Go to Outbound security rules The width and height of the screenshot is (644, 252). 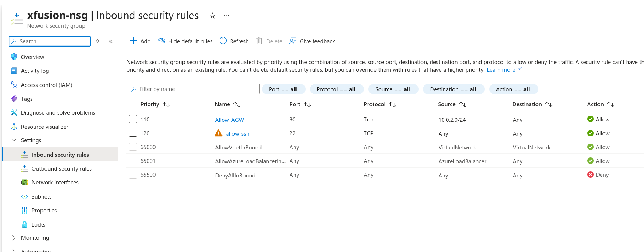click(61, 169)
